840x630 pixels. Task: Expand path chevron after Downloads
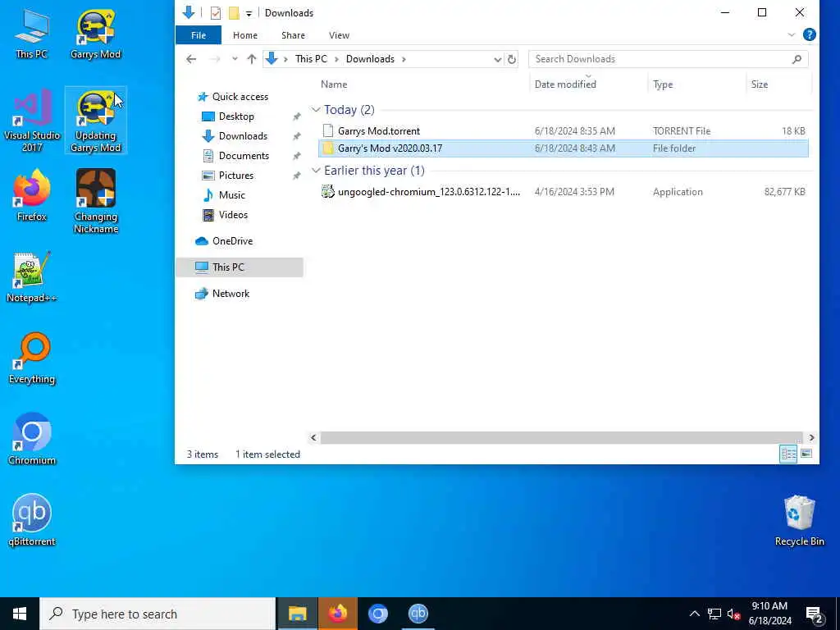pos(404,59)
